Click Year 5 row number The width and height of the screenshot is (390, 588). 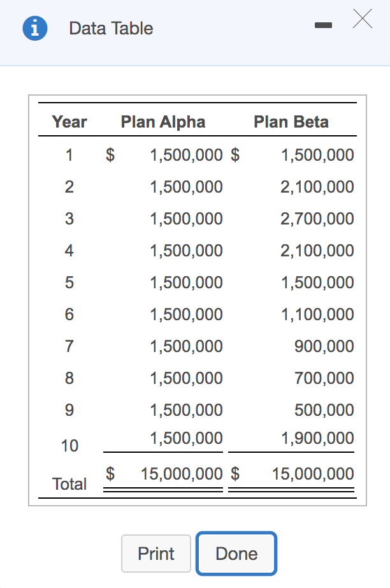point(69,282)
